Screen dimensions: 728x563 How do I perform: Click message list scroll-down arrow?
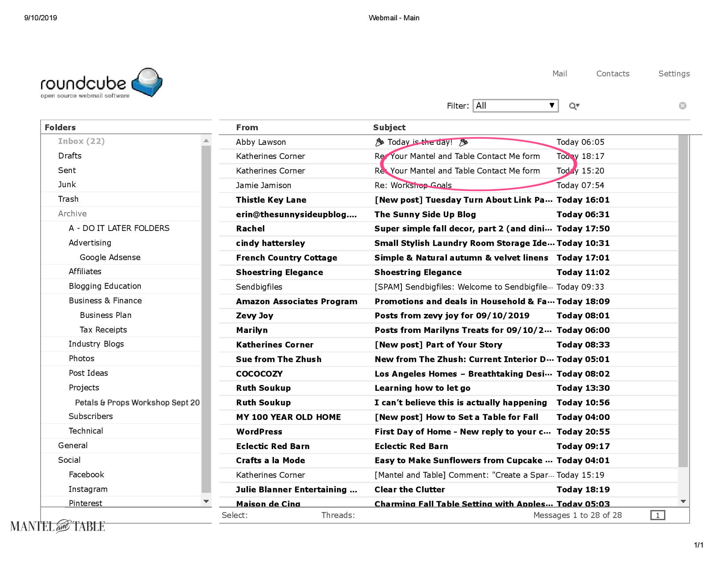coord(683,502)
